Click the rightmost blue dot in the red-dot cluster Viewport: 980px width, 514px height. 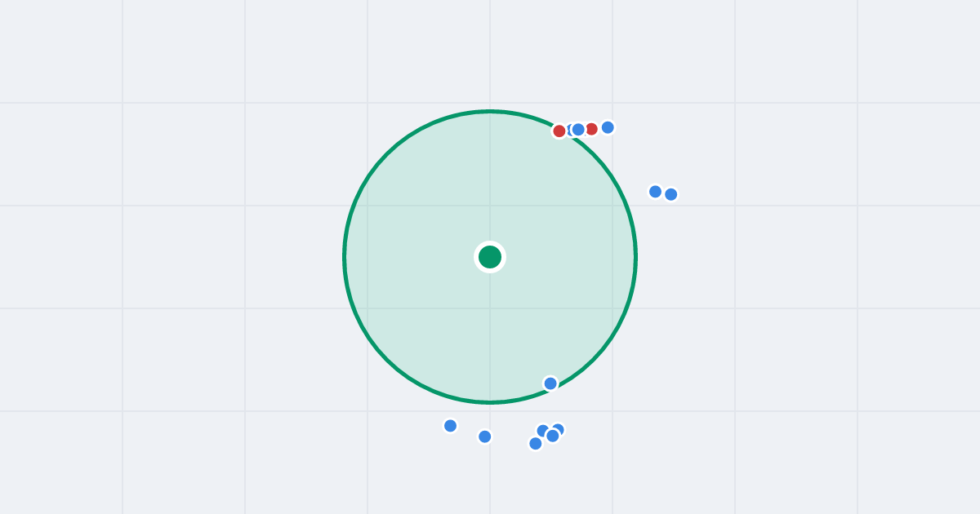tap(608, 127)
